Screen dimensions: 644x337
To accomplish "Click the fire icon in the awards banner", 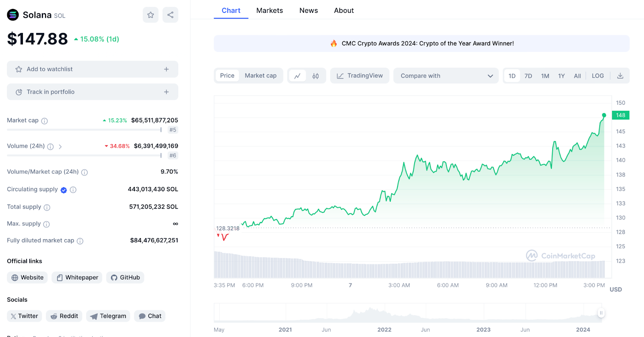I will 334,43.
